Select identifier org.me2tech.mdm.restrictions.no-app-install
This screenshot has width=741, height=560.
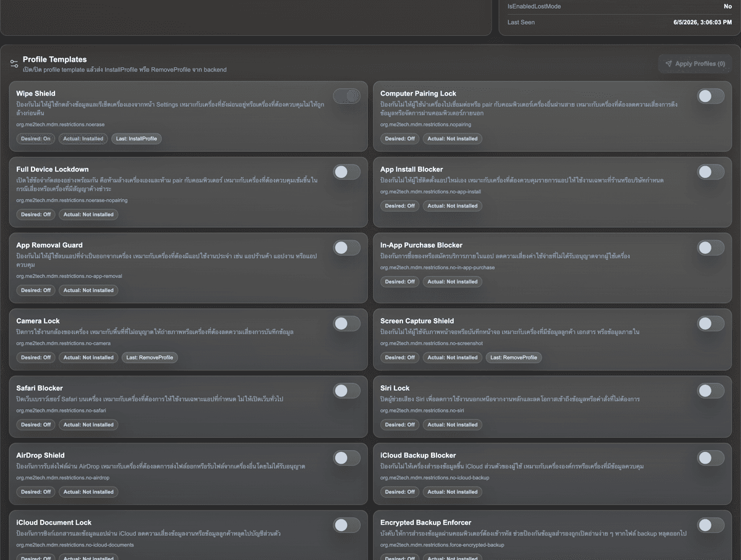(x=430, y=192)
